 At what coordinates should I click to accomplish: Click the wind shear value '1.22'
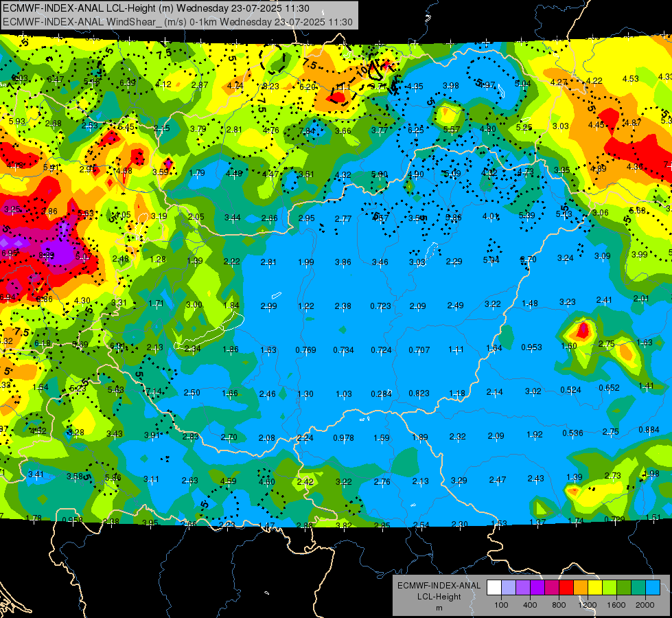coord(306,306)
